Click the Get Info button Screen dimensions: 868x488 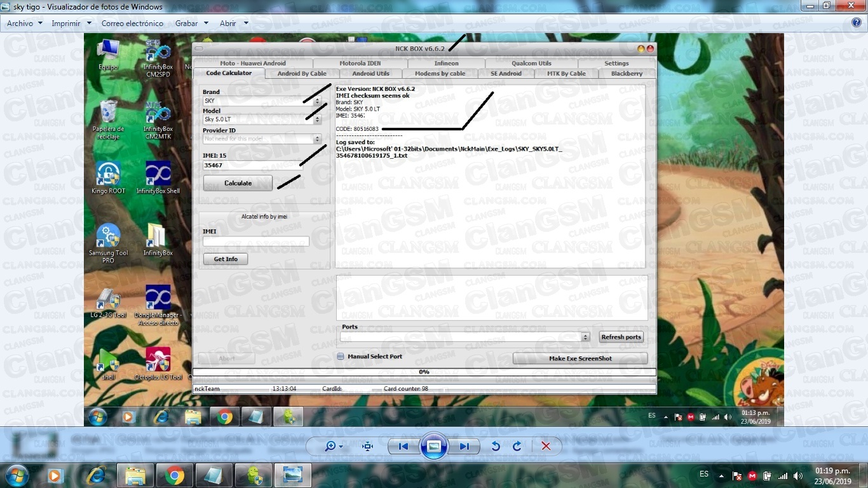pyautogui.click(x=226, y=259)
